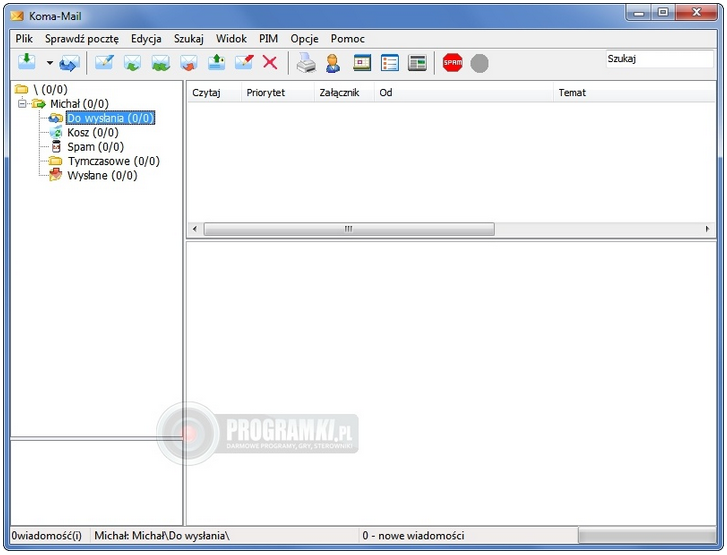Click the printer icon
727x555 pixels.
tap(306, 63)
